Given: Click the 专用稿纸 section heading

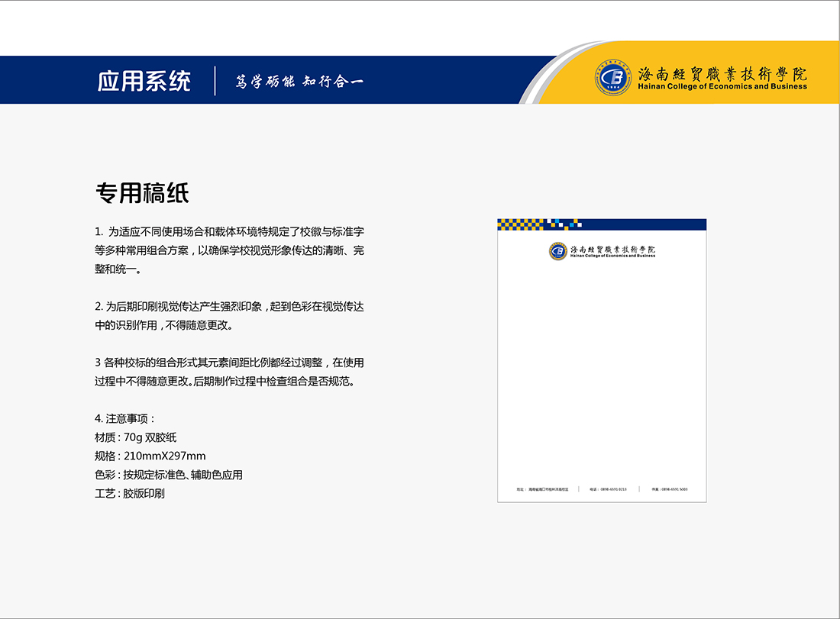Looking at the screenshot, I should (x=142, y=193).
